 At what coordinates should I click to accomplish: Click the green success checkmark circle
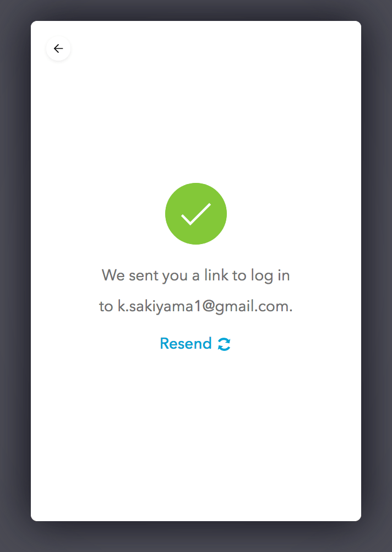pyautogui.click(x=196, y=214)
